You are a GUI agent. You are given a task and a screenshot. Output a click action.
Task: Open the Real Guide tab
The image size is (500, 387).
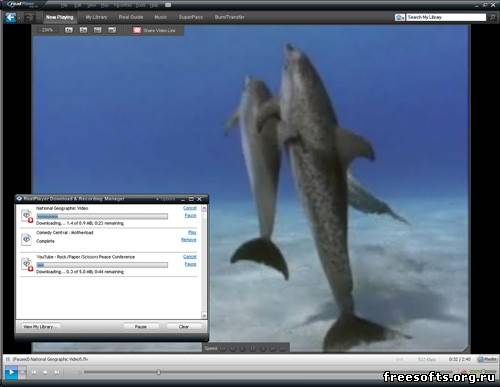(x=131, y=17)
